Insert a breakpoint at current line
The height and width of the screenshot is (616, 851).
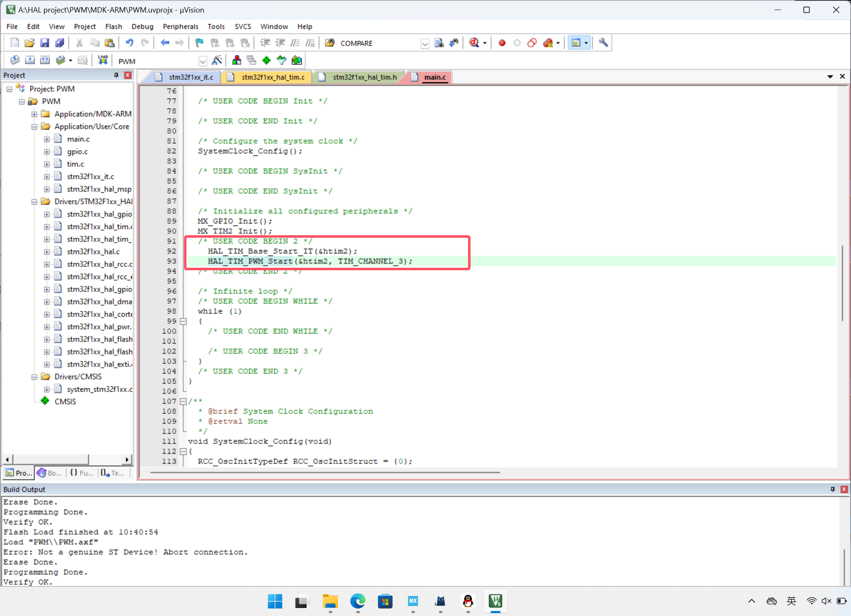(502, 43)
